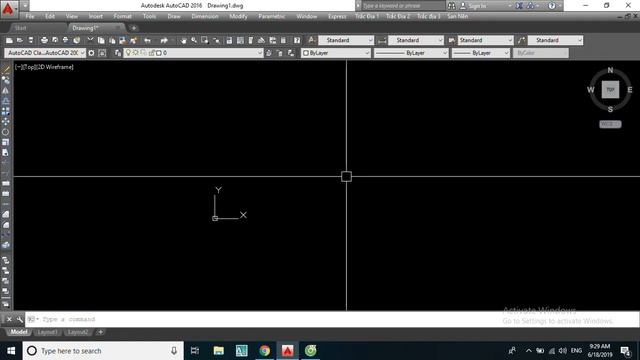Open the Format menu
This screenshot has height=360, width=640.
122,16
